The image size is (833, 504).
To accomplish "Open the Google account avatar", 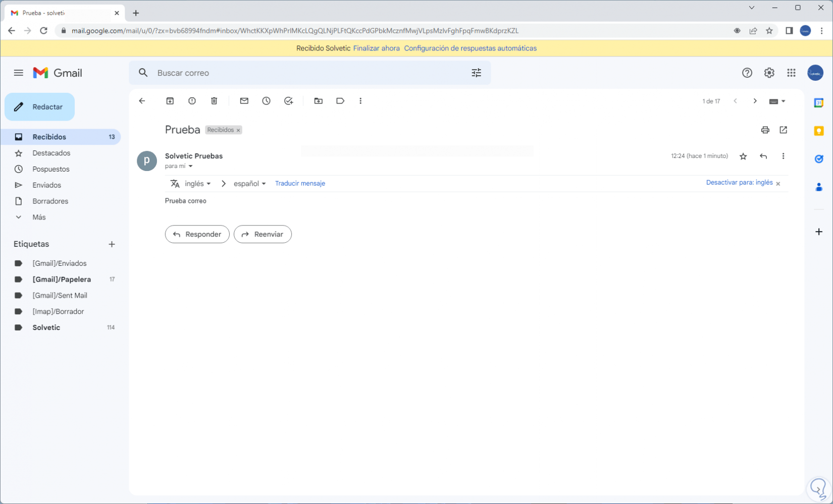I will click(x=815, y=73).
